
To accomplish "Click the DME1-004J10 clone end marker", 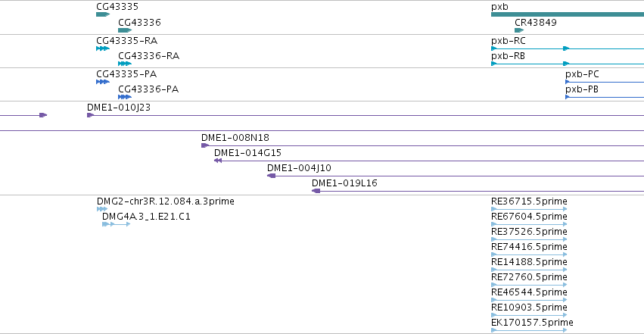I will pos(271,176).
